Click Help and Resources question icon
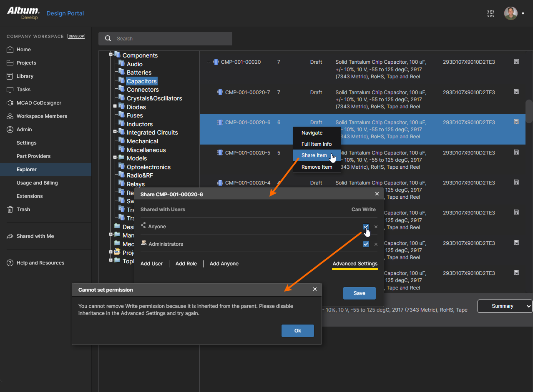Viewport: 533px width, 392px height. 10,263
